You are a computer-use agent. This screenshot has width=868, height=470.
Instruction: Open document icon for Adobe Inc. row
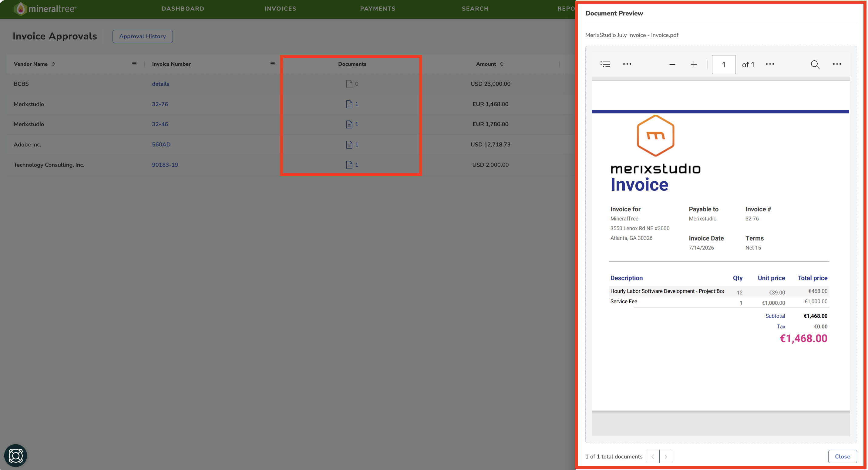point(349,145)
